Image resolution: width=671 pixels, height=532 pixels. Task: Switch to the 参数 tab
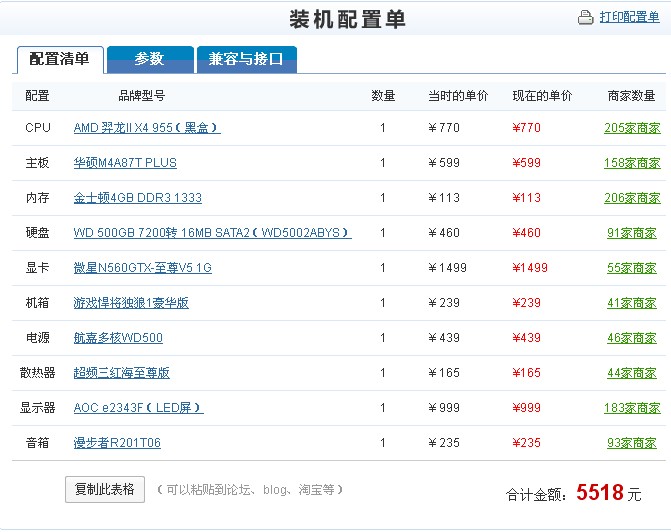[150, 59]
